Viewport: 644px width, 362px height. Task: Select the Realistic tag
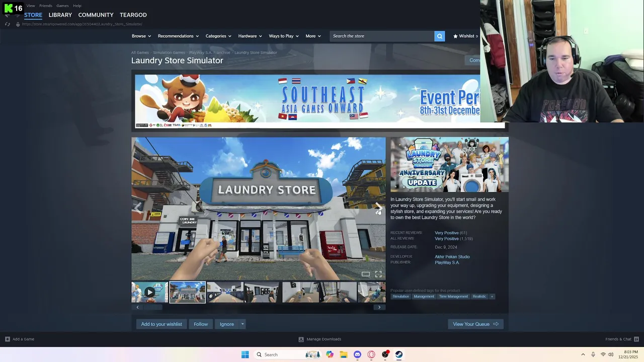tap(479, 297)
